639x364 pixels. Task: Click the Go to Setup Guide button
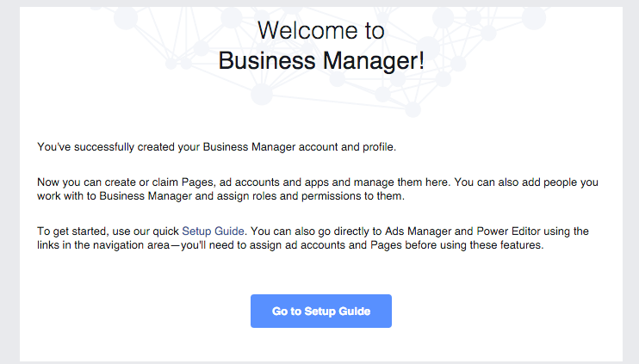pyautogui.click(x=320, y=311)
